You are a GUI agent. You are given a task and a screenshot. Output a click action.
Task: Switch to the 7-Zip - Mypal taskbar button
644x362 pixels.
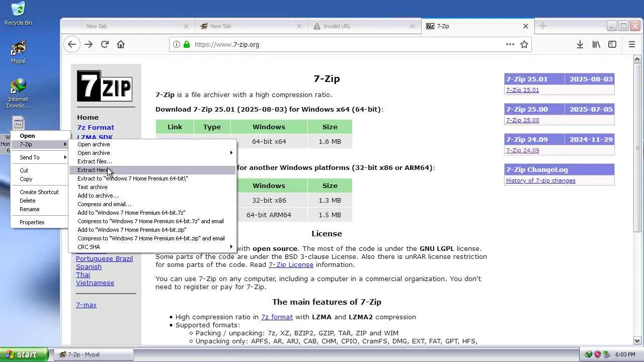coord(94,354)
